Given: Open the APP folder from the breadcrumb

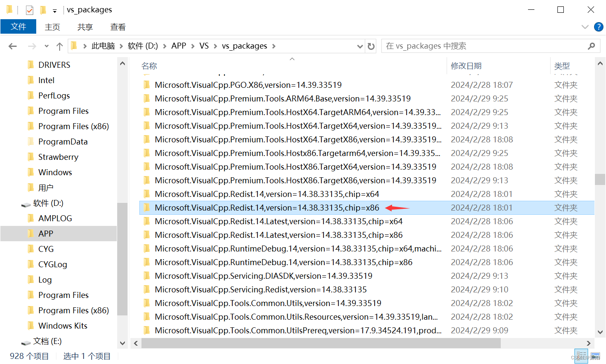Looking at the screenshot, I should tap(179, 46).
